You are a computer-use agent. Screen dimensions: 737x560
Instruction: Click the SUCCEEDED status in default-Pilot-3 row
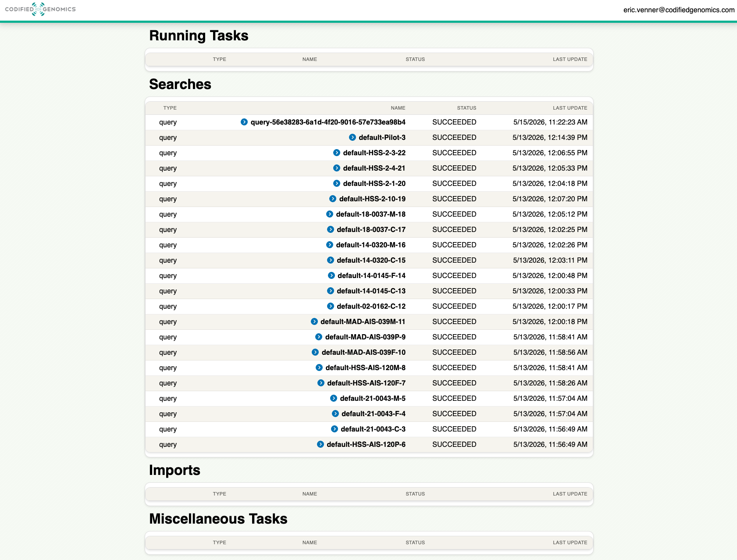point(454,137)
